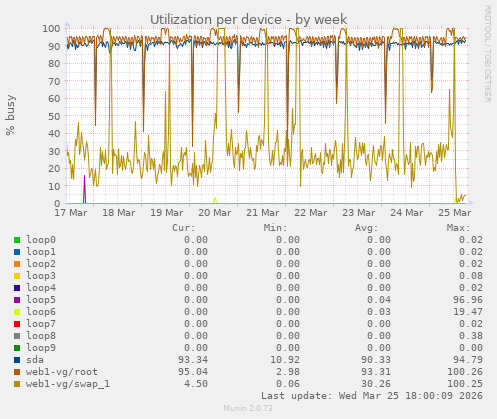Click the Max: column header

pyautogui.click(x=458, y=228)
